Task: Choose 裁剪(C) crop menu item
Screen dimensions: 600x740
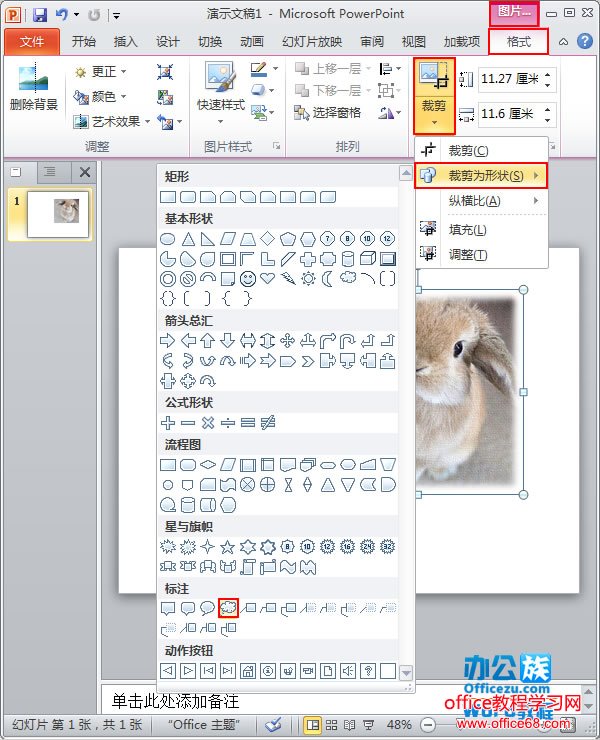Action: click(481, 151)
